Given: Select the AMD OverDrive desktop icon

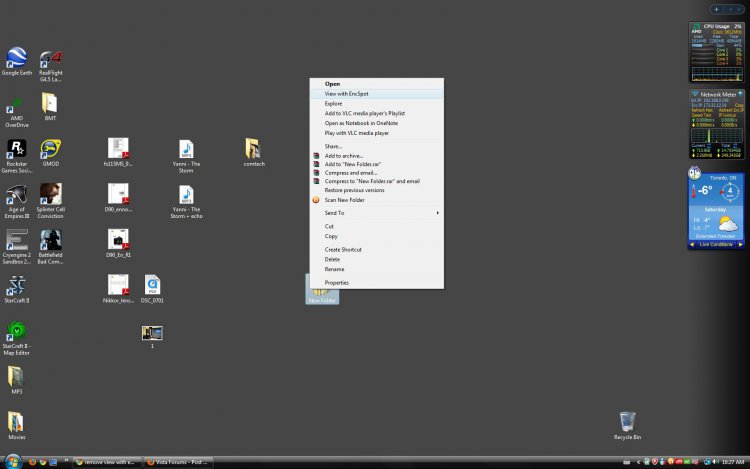Looking at the screenshot, I should [x=17, y=113].
